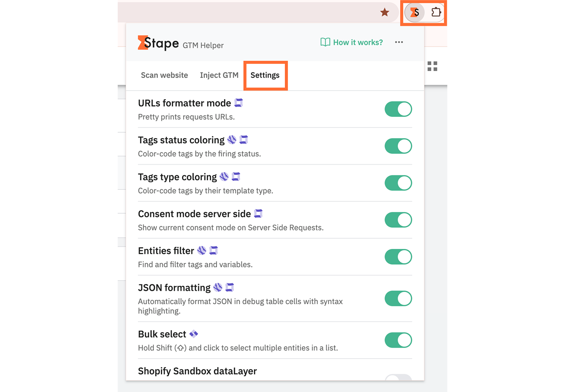This screenshot has width=565, height=392.
Task: Disable the Entities filter switch
Action: click(x=398, y=257)
